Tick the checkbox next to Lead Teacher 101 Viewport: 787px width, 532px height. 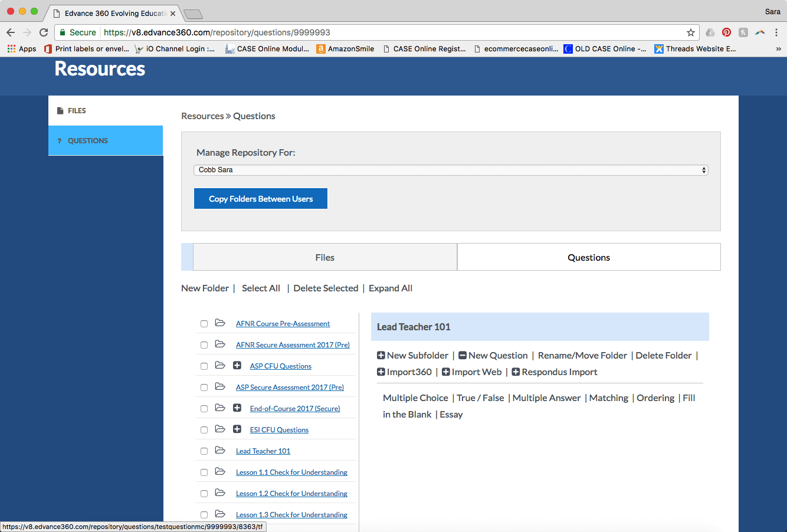pyautogui.click(x=204, y=451)
